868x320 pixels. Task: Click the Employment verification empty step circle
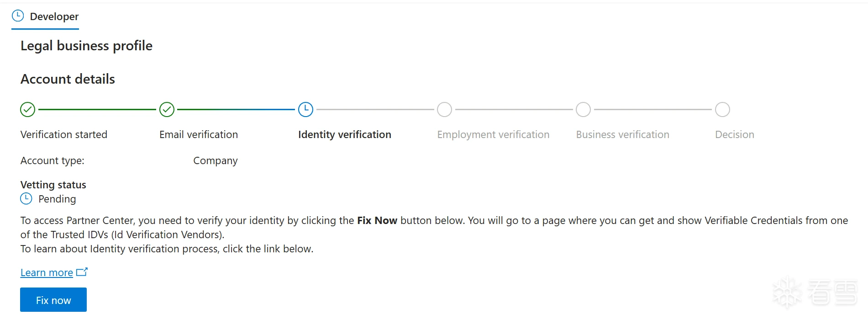point(444,110)
